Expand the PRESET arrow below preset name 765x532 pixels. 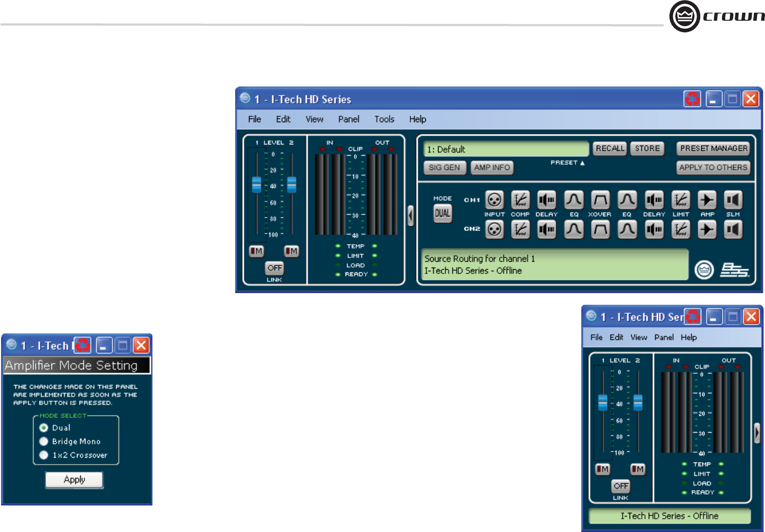(582, 163)
